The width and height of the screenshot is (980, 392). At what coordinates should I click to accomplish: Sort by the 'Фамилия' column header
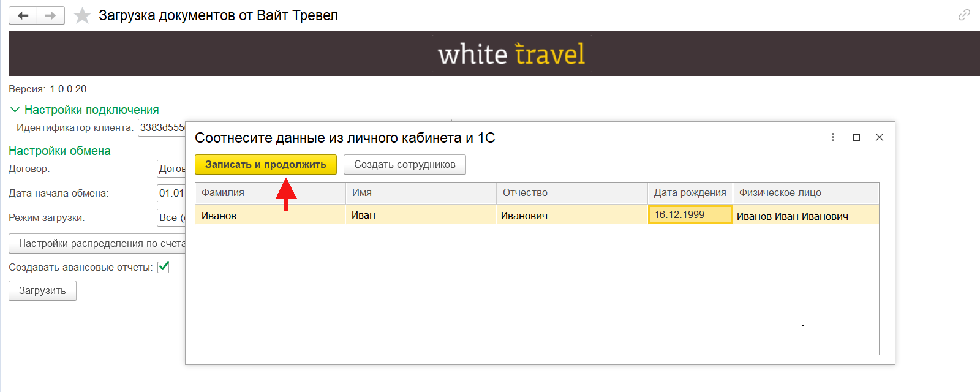[x=270, y=193]
